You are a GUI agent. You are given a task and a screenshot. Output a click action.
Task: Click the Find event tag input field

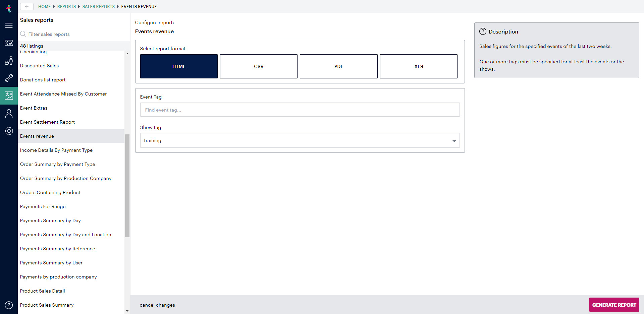tap(300, 110)
